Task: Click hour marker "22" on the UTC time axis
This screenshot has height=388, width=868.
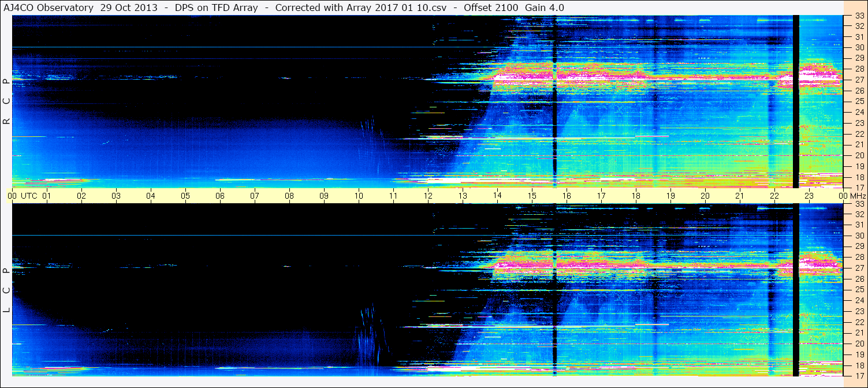Action: 774,196
